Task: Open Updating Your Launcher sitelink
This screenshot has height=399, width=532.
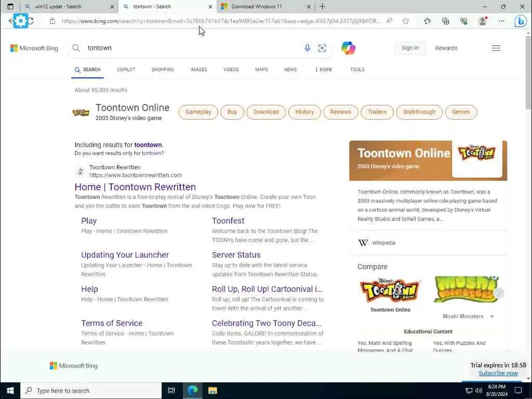Action: click(x=125, y=255)
